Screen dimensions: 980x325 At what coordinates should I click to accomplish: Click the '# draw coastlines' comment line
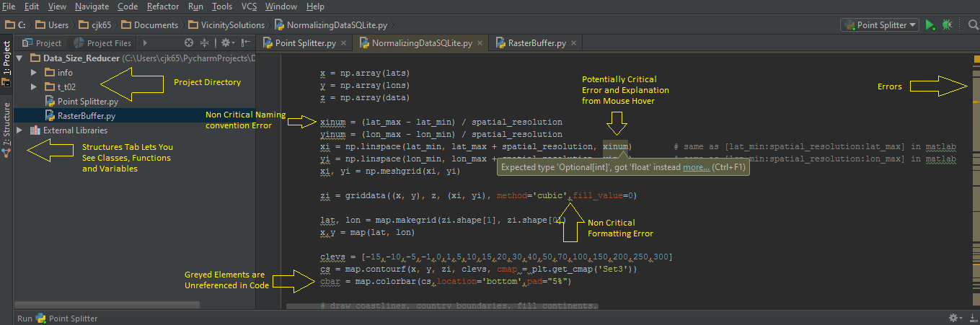coord(459,306)
